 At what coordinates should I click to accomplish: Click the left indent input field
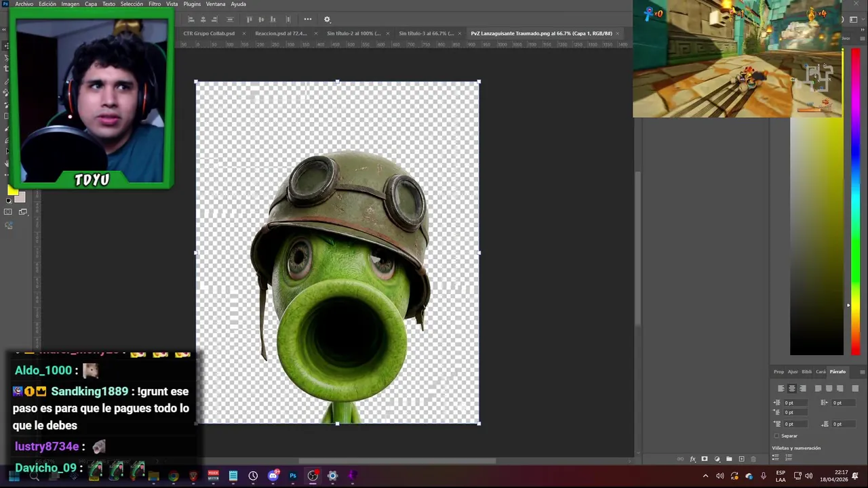pos(794,403)
